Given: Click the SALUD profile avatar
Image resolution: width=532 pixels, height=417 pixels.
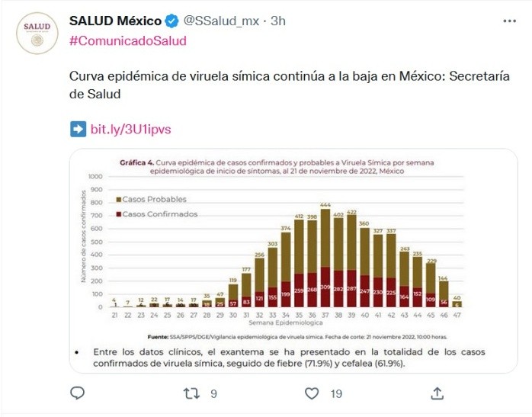Looking at the screenshot, I should click(37, 32).
